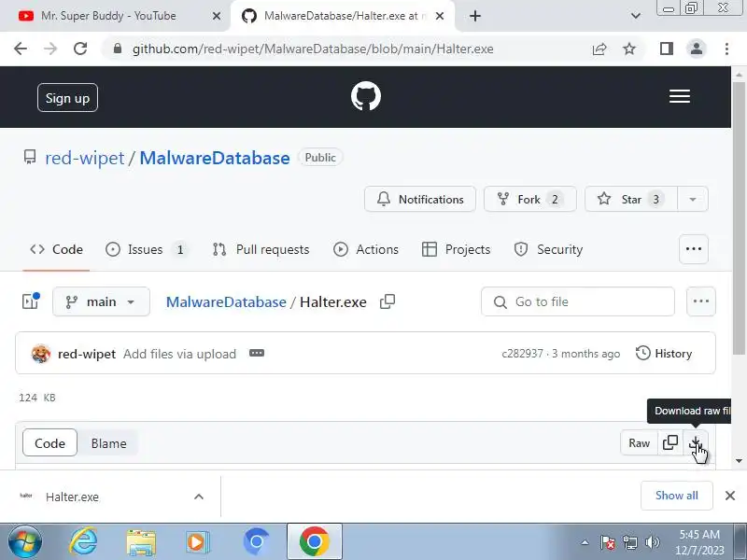Open the Projects tab
This screenshot has height=560, width=747.
456,249
